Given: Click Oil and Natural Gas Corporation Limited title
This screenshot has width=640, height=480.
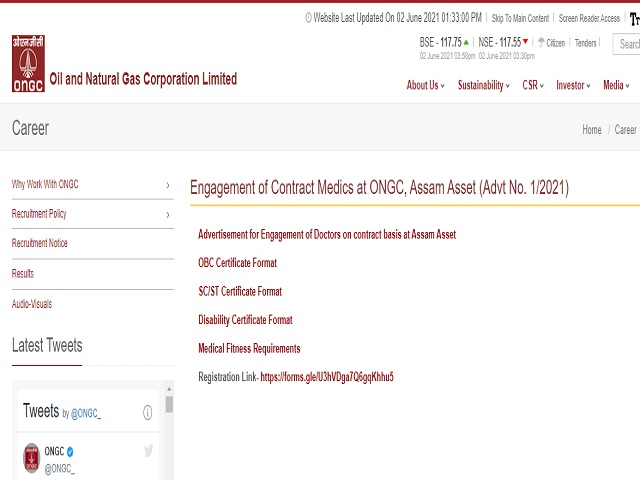Looking at the screenshot, I should [x=143, y=79].
